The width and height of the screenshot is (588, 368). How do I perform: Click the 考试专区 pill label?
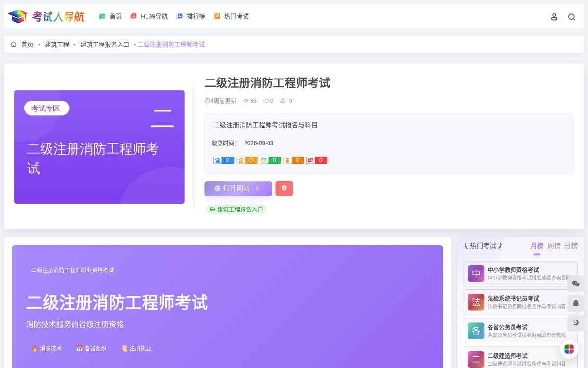(x=47, y=108)
